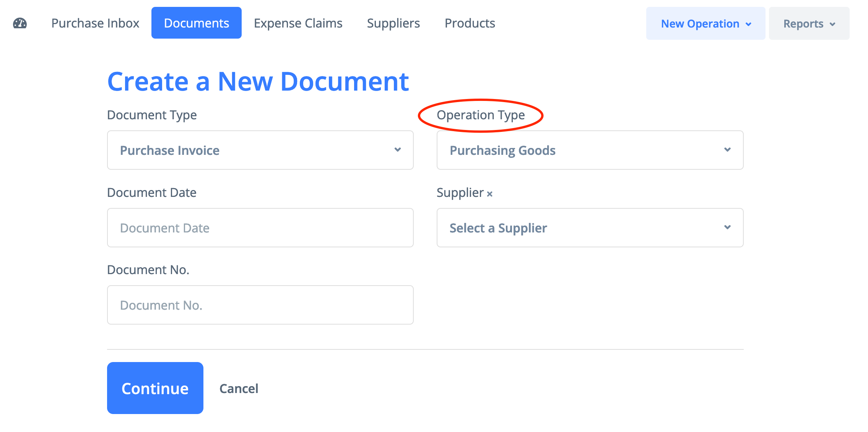The height and width of the screenshot is (432, 868).
Task: Open the Purchase Invoice document type dropdown
Action: tap(260, 150)
